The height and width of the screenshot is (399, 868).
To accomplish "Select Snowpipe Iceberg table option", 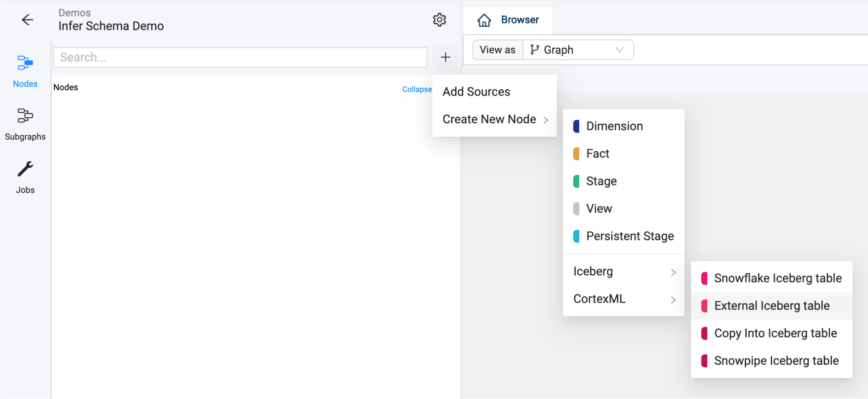I will pos(776,361).
